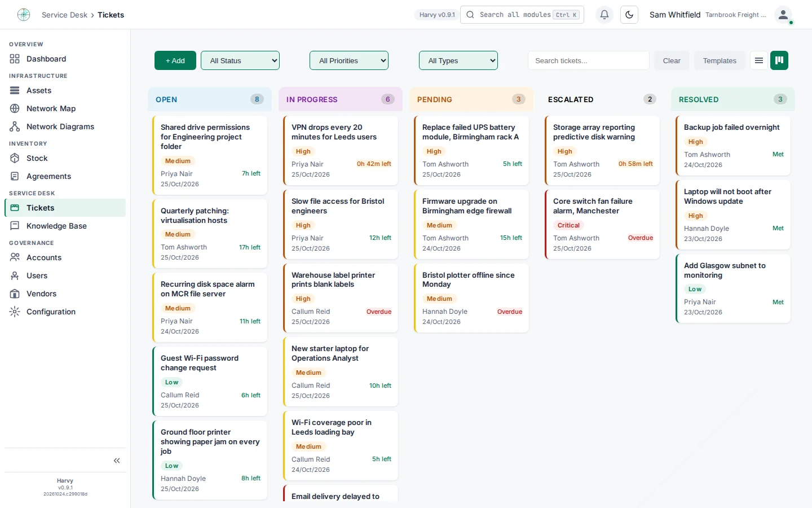812x508 pixels.
Task: Click the Stock box icon
Action: 15,158
